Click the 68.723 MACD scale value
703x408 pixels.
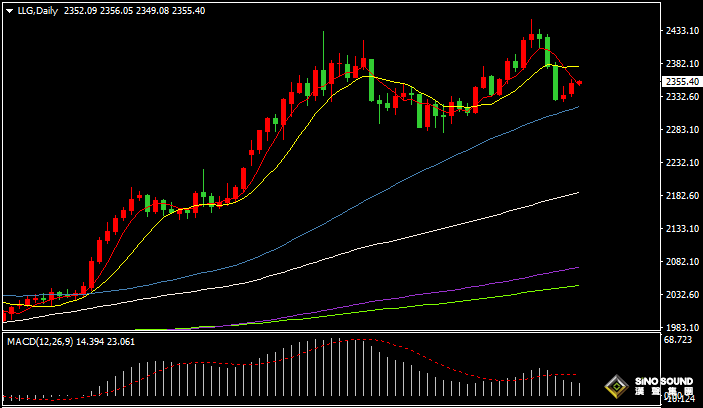680,342
